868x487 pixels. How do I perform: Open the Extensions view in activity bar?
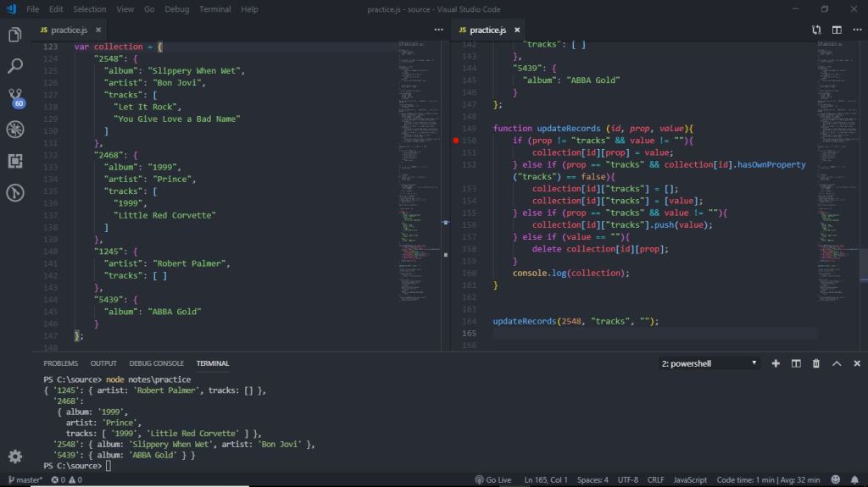(14, 161)
